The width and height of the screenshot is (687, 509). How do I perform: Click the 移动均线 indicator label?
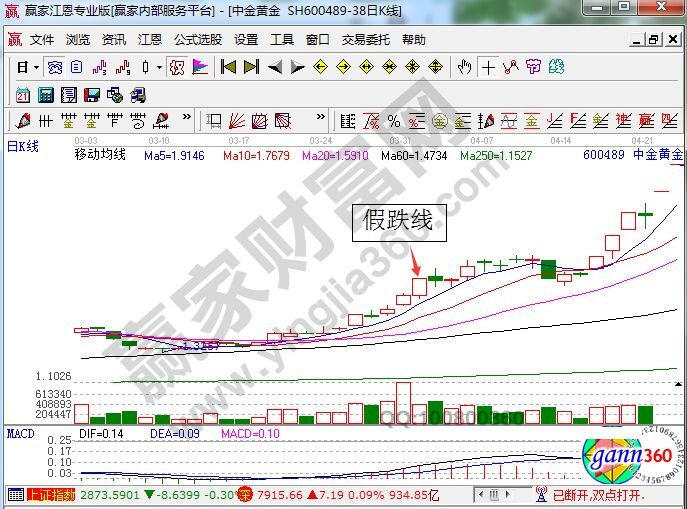(100, 155)
